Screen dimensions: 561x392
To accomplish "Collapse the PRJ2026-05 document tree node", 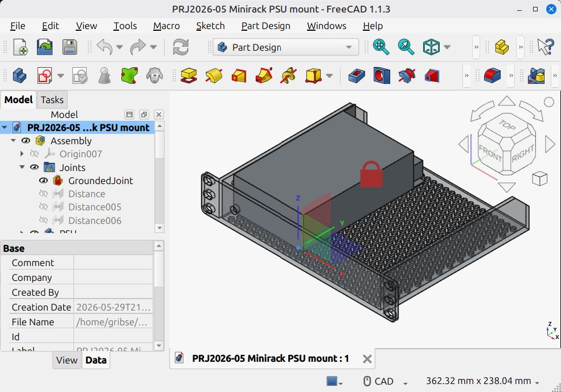I will [x=5, y=128].
